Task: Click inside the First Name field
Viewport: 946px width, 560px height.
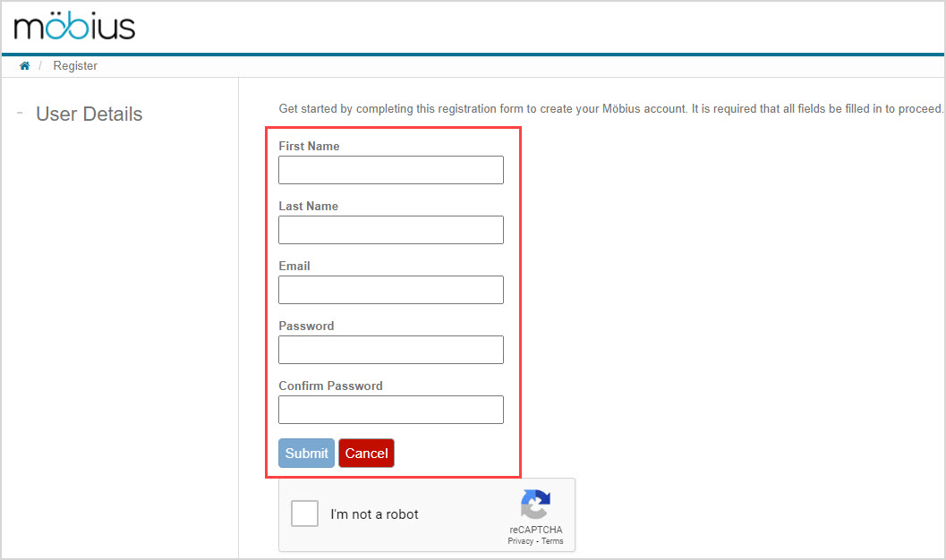Action: pos(390,169)
